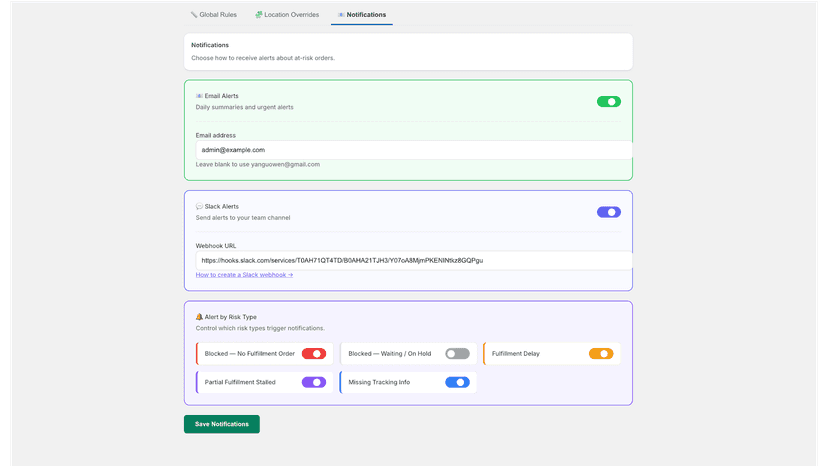
Task: Toggle the Fulfillment Delay switch
Action: [x=601, y=353]
